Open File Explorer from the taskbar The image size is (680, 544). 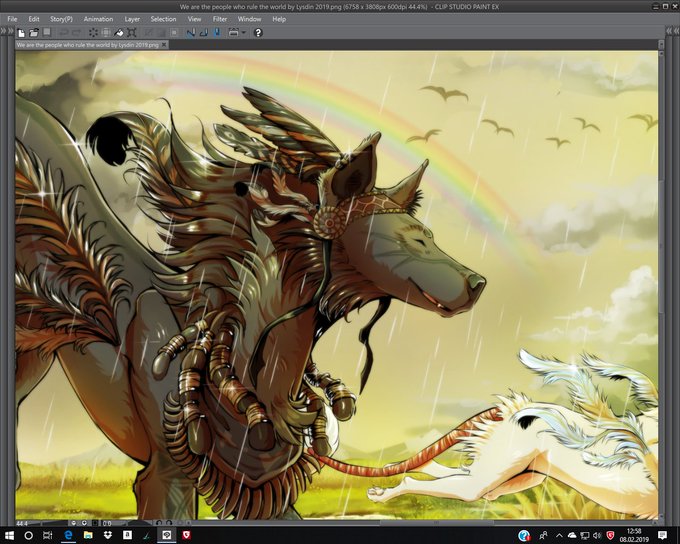[88, 536]
